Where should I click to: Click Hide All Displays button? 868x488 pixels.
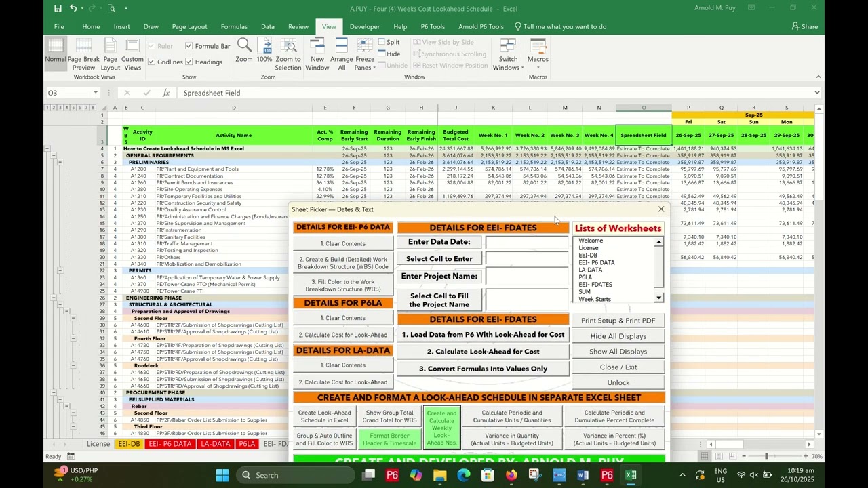click(x=618, y=336)
